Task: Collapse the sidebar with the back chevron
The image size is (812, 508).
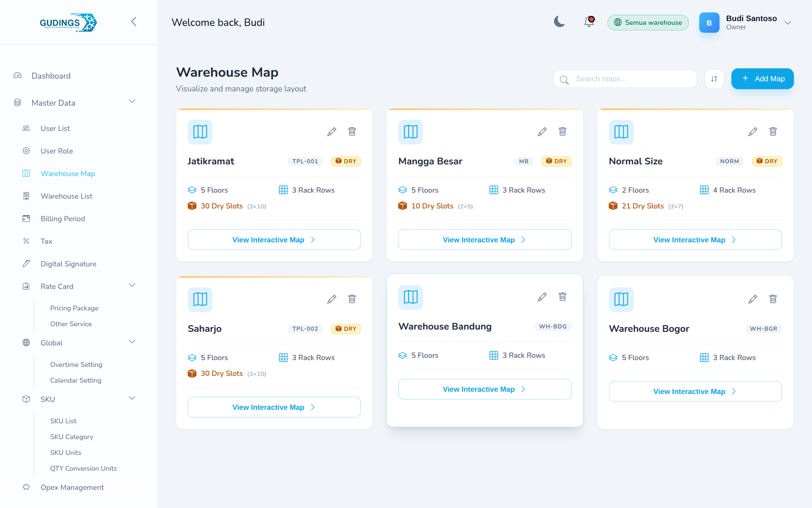Action: (x=133, y=21)
